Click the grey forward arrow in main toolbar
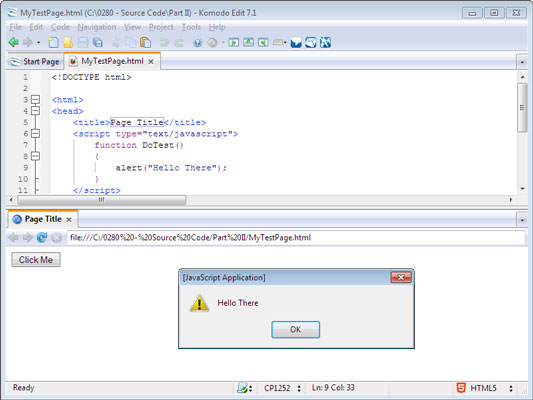 pyautogui.click(x=28, y=42)
